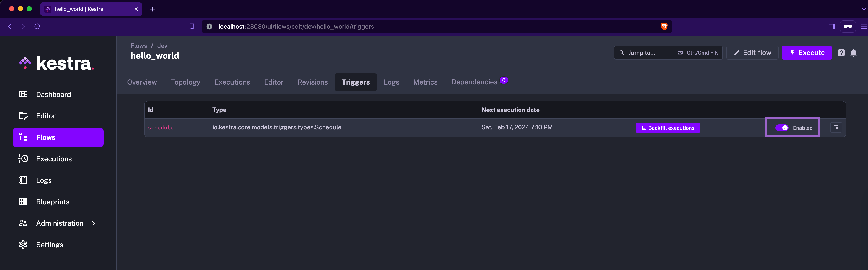Open the Metrics tab
The height and width of the screenshot is (270, 868).
pyautogui.click(x=425, y=82)
